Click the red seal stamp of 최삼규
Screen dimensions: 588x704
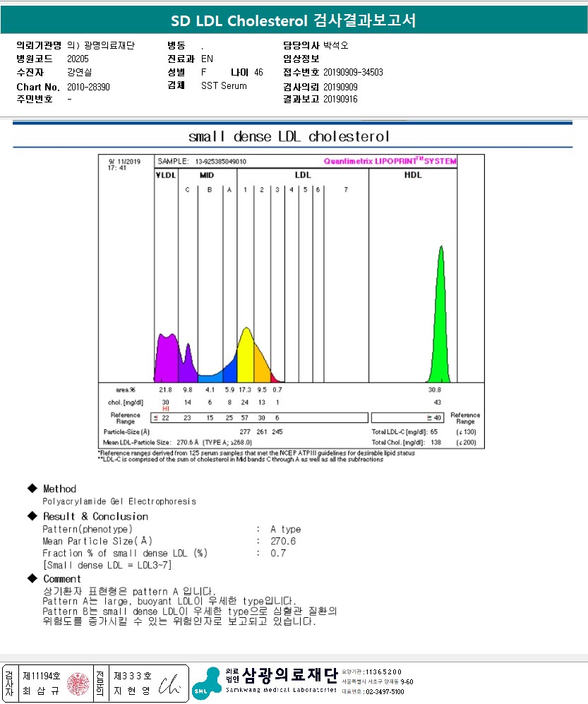(x=78, y=684)
